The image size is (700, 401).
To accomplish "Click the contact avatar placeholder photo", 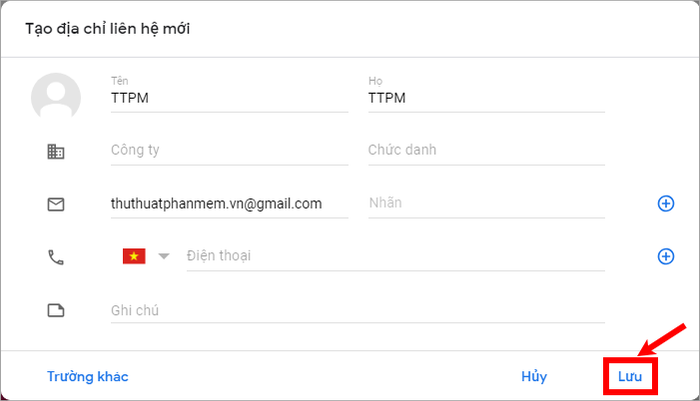I will pos(56,97).
